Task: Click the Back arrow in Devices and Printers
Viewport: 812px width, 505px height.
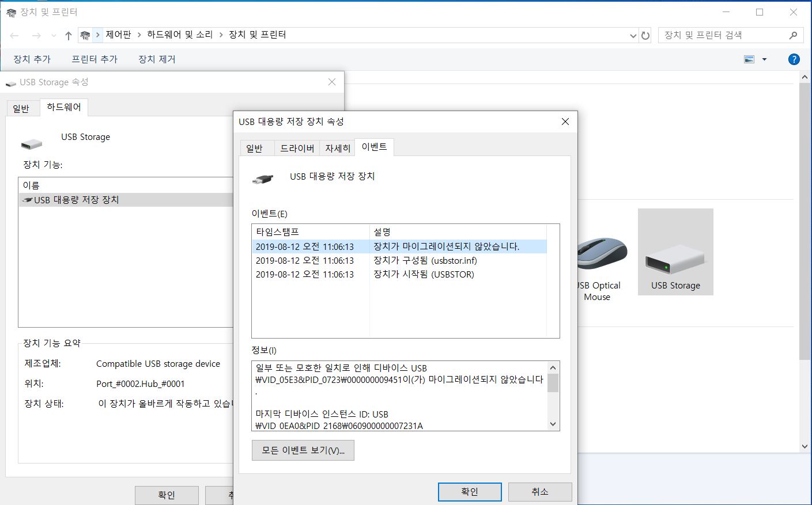Action: pos(15,36)
